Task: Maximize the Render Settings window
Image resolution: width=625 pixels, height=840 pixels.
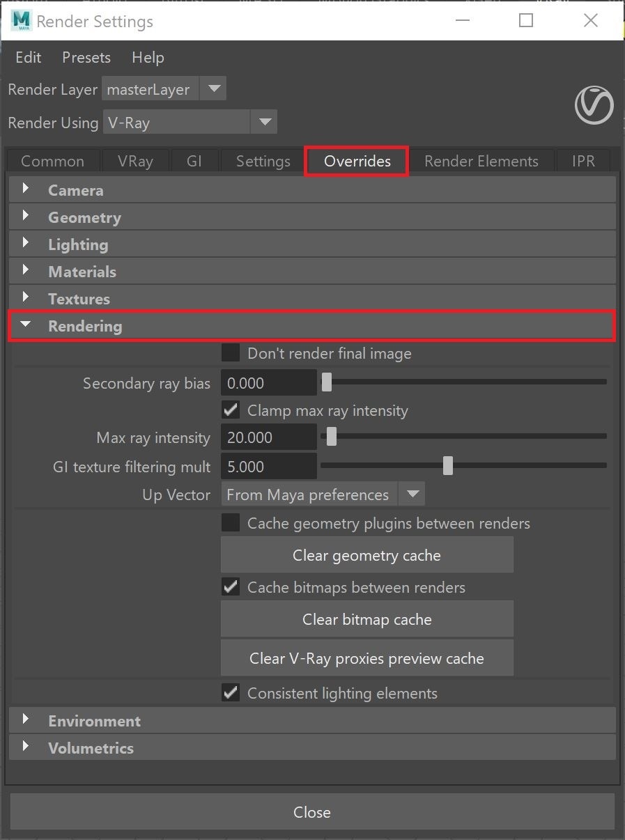Action: (526, 20)
